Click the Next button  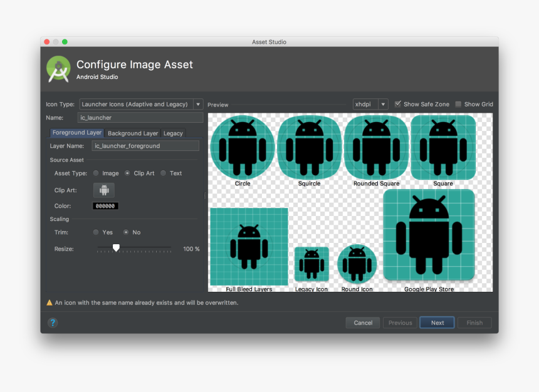point(437,322)
